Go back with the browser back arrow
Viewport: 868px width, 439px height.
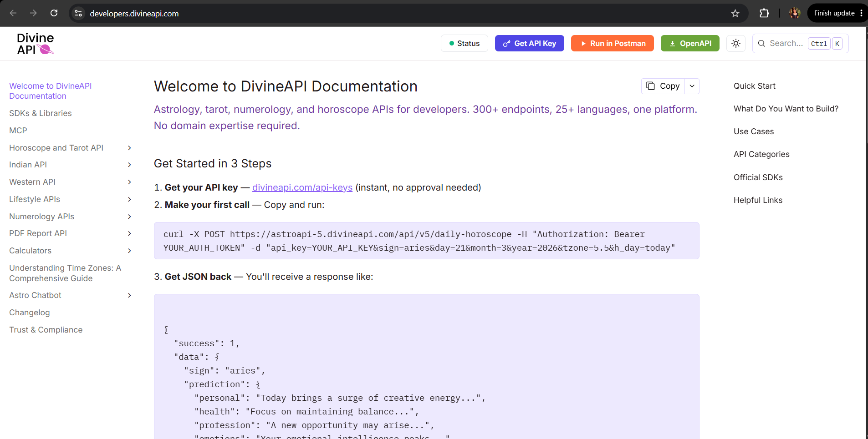13,13
